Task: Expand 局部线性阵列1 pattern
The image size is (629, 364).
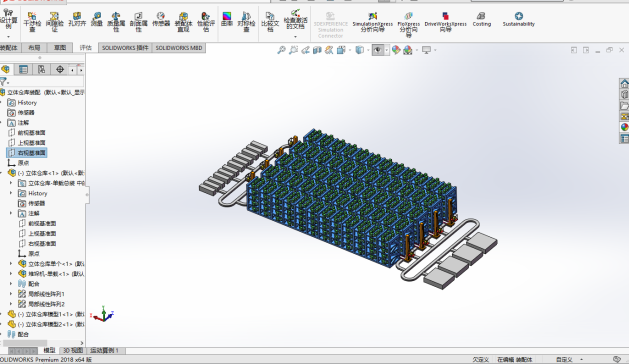Action: pyautogui.click(x=11, y=294)
